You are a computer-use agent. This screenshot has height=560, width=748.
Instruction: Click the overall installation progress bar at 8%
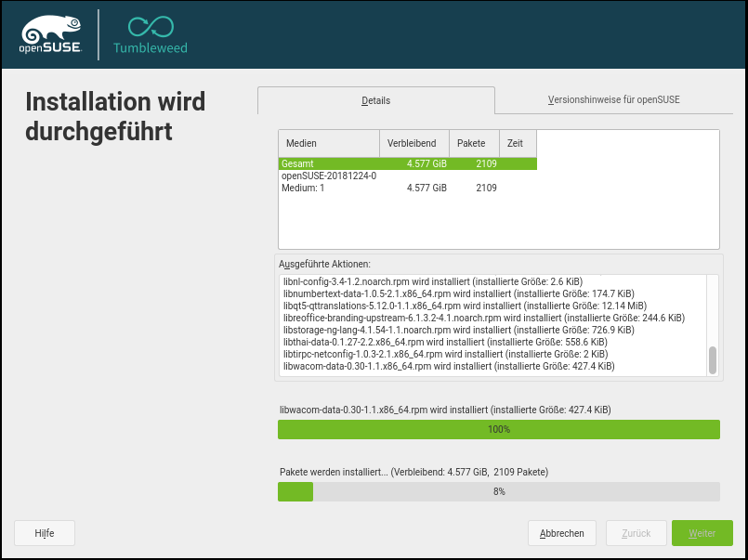pos(498,491)
